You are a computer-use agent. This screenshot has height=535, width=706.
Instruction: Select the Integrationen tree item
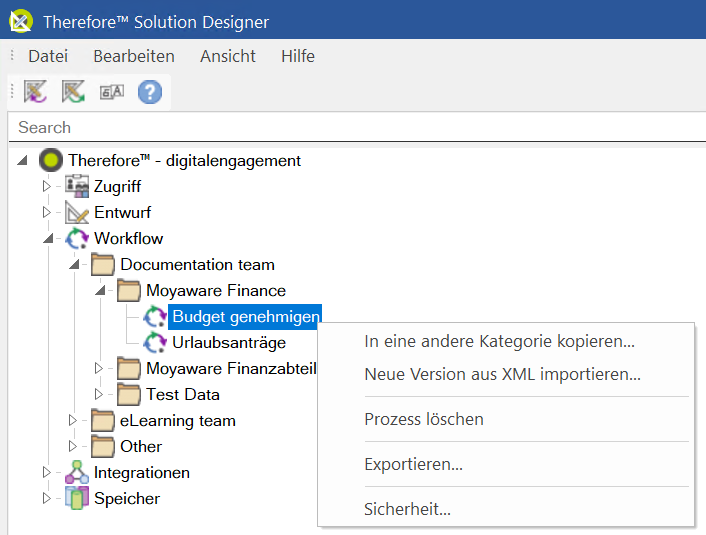(142, 472)
